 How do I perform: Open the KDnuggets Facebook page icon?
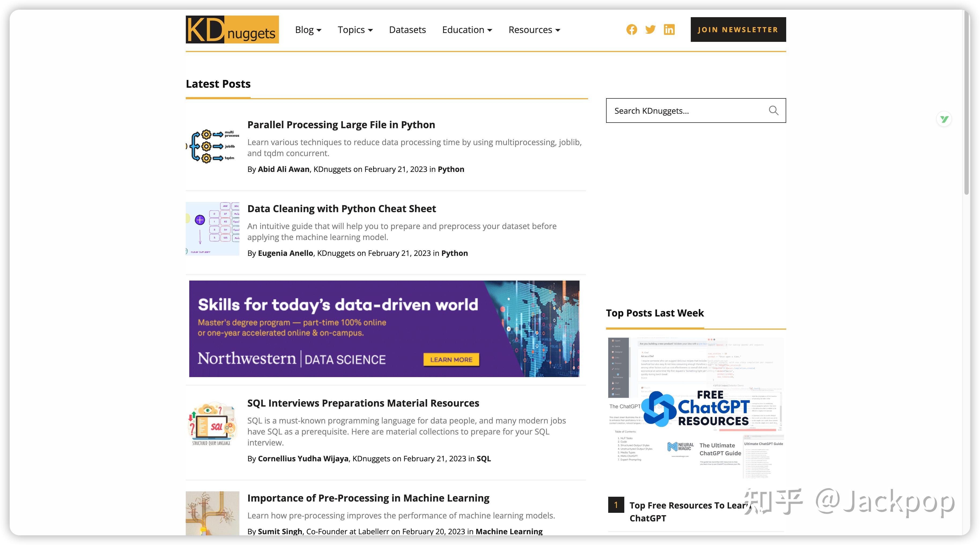point(632,30)
